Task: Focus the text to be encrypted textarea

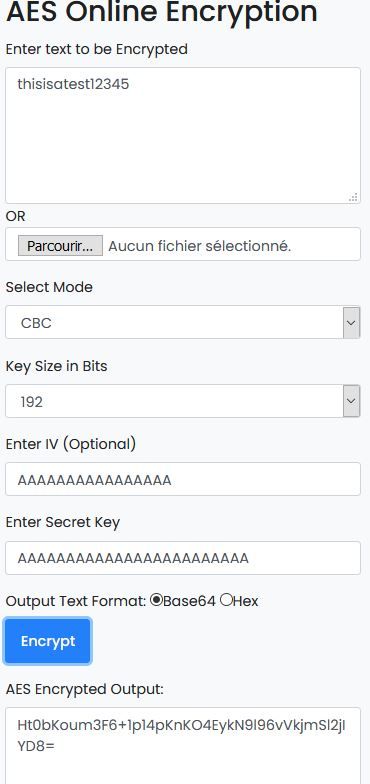Action: tap(183, 136)
